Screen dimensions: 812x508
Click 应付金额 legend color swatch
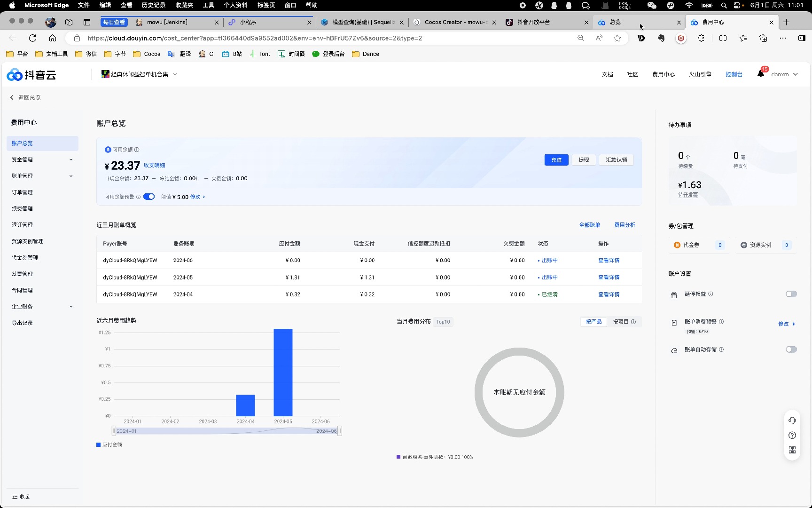pos(99,444)
